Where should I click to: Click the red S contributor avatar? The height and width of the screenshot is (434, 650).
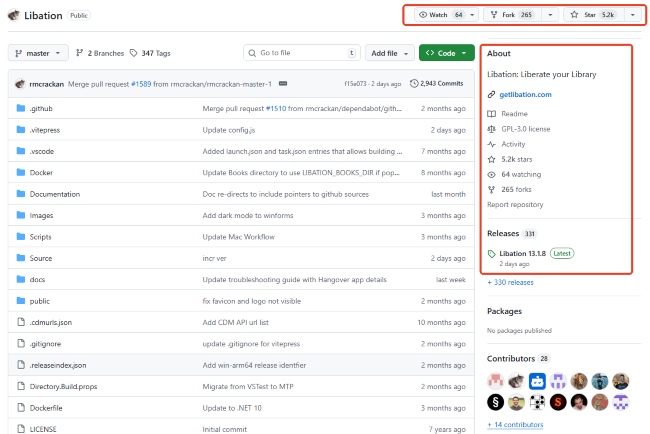tap(558, 402)
